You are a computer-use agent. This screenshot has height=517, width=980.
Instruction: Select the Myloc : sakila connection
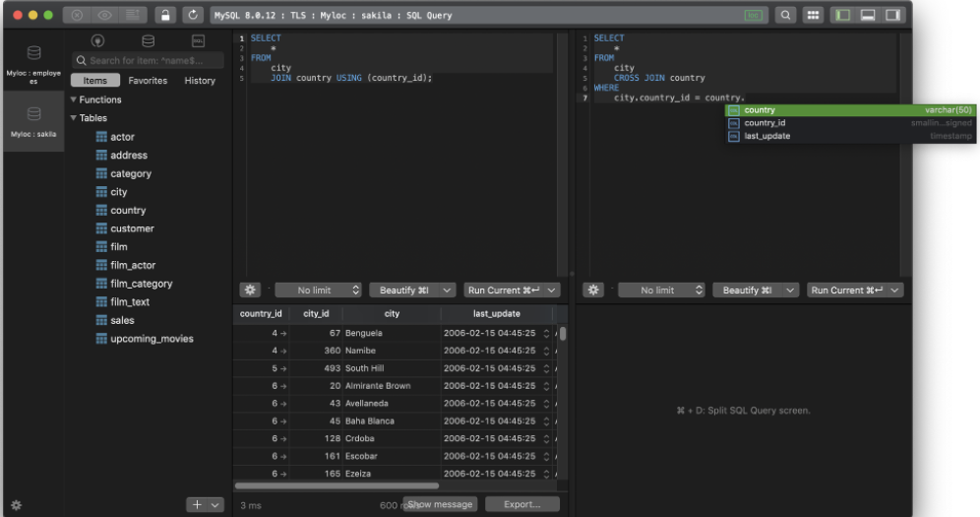[x=33, y=121]
